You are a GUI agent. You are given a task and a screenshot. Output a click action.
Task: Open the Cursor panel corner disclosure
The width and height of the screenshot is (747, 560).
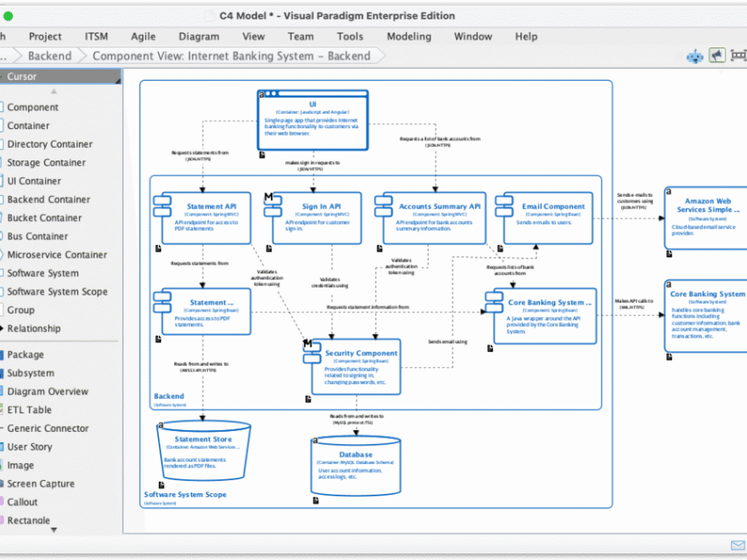pos(117,81)
